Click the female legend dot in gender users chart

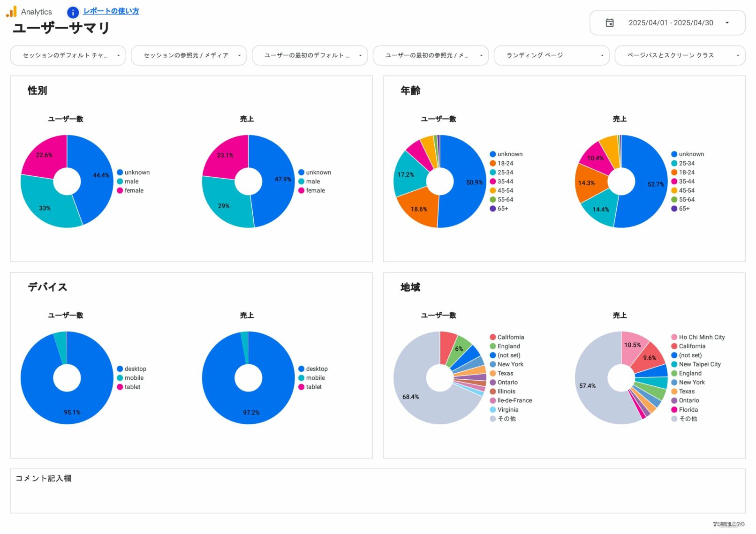120,190
